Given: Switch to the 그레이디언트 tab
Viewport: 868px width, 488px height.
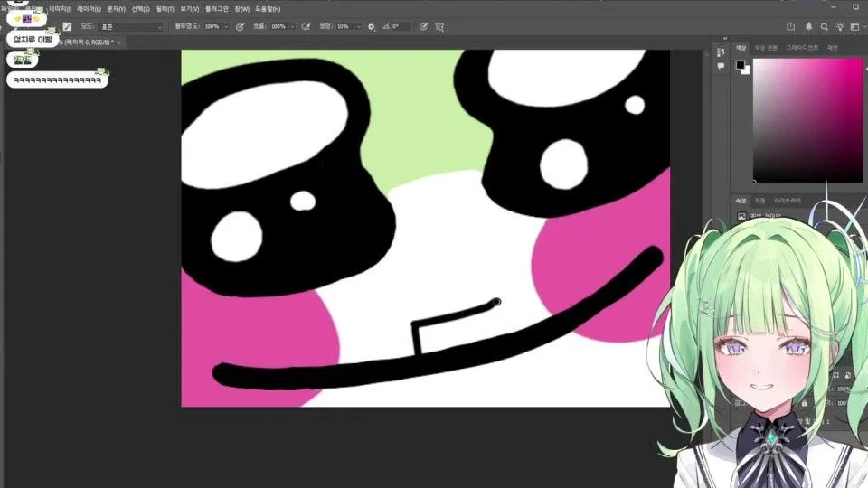Looking at the screenshot, I should pos(802,48).
